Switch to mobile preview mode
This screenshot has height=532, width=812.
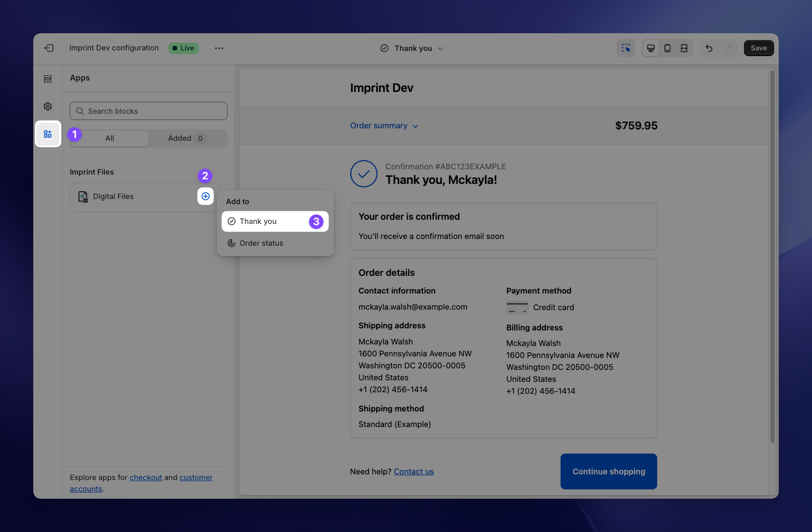tap(668, 48)
